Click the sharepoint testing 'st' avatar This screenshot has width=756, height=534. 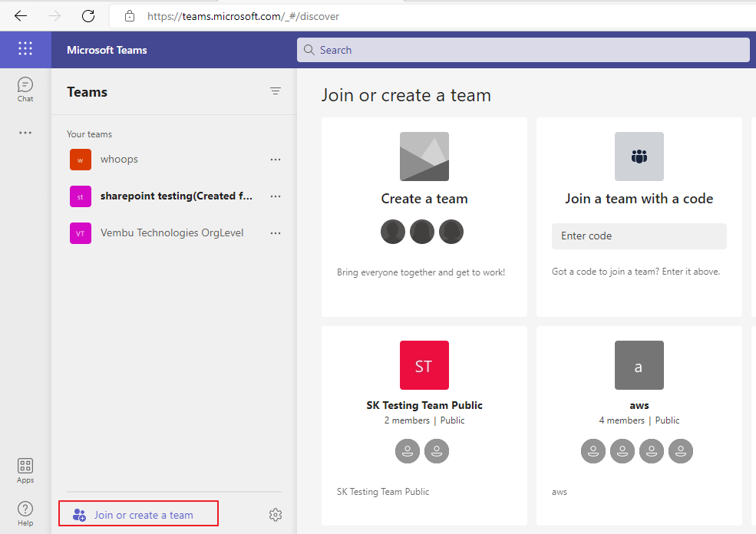pos(81,196)
